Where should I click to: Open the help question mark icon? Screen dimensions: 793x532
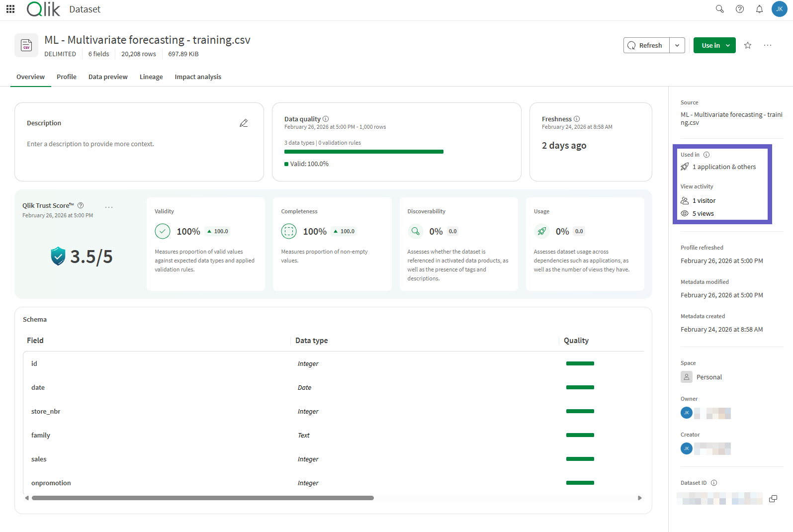(740, 9)
